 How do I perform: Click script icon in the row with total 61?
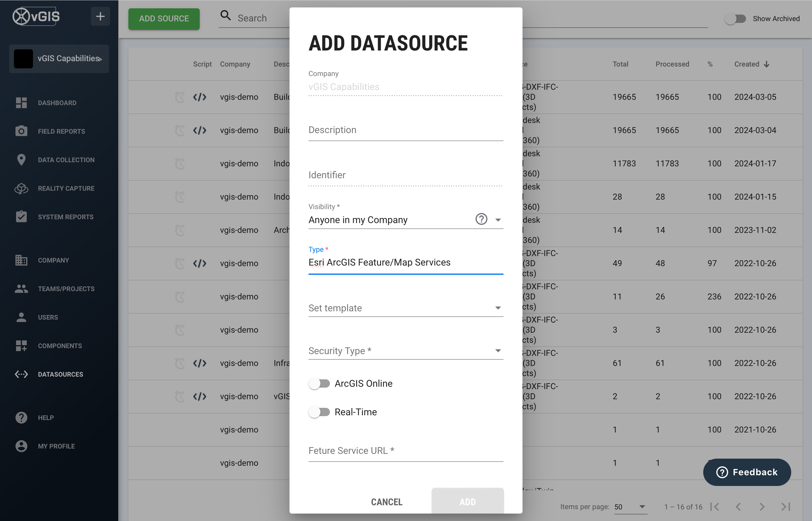click(200, 363)
